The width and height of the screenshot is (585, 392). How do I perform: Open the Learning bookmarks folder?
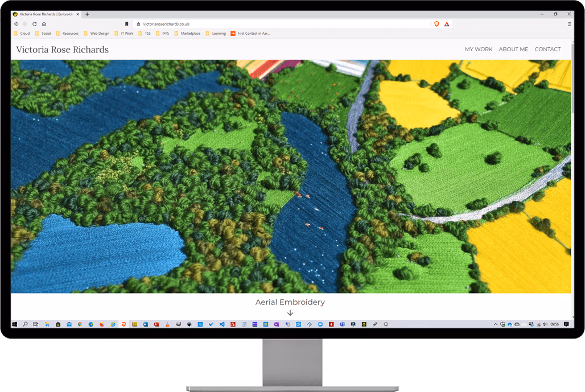click(216, 33)
